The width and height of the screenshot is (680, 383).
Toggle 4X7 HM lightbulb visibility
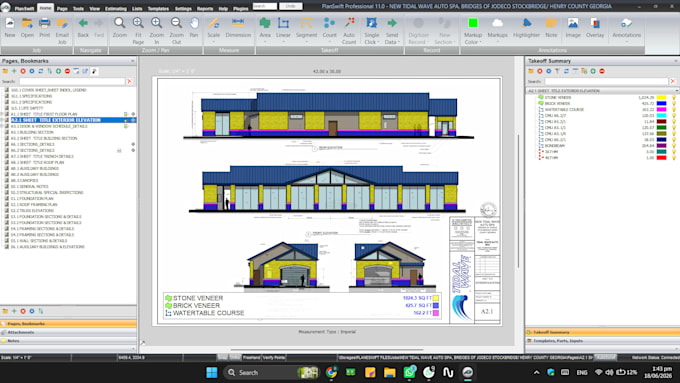pos(674,158)
